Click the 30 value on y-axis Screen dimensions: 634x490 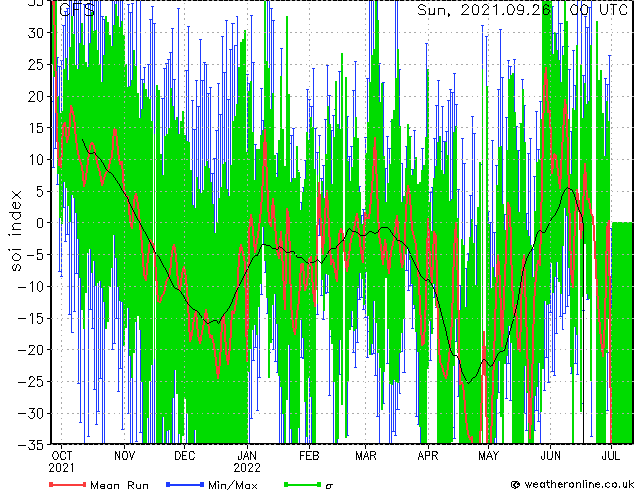pyautogui.click(x=36, y=33)
